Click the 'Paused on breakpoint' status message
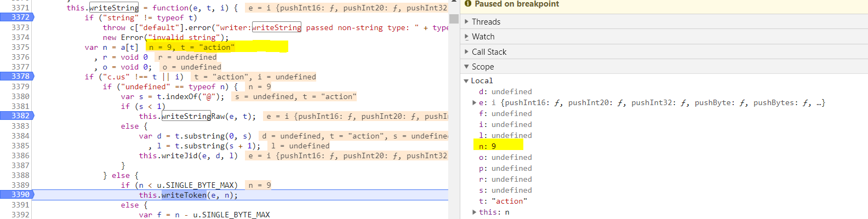 (517, 4)
